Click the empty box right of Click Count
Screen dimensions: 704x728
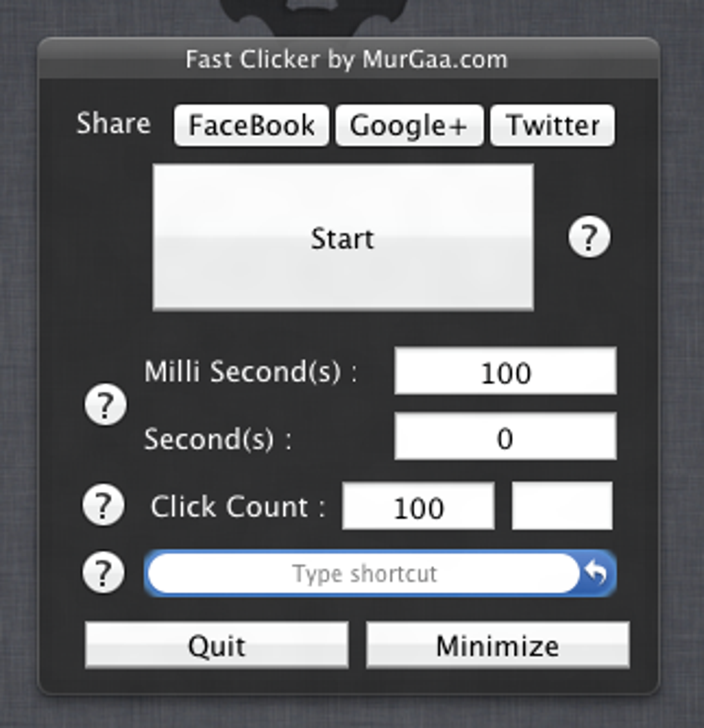click(x=562, y=506)
